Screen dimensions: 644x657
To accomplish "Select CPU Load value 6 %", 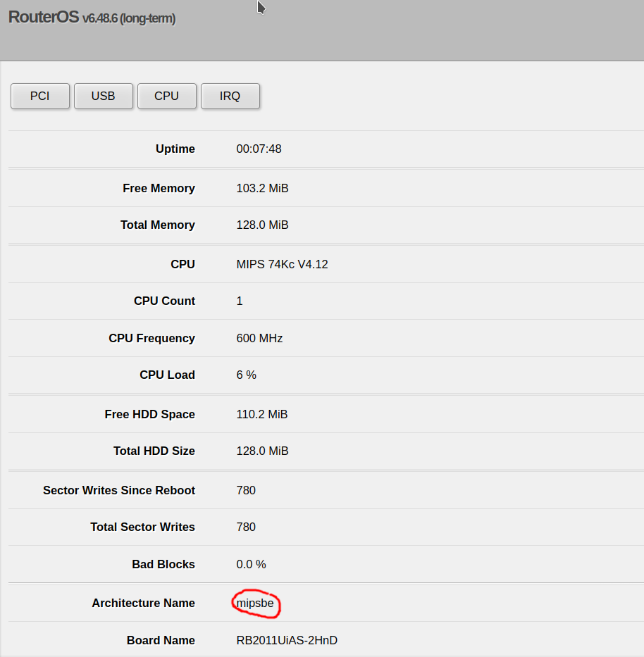I will click(x=246, y=375).
